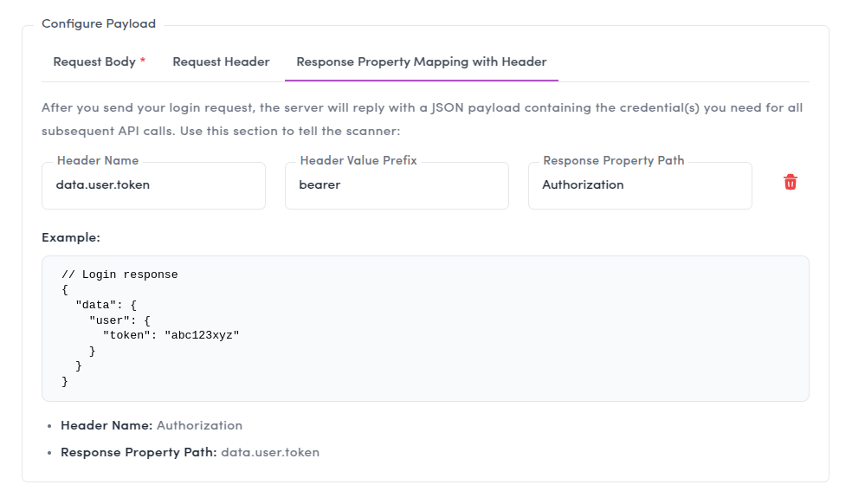
Task: Click the login request description paragraph
Action: pyautogui.click(x=422, y=120)
